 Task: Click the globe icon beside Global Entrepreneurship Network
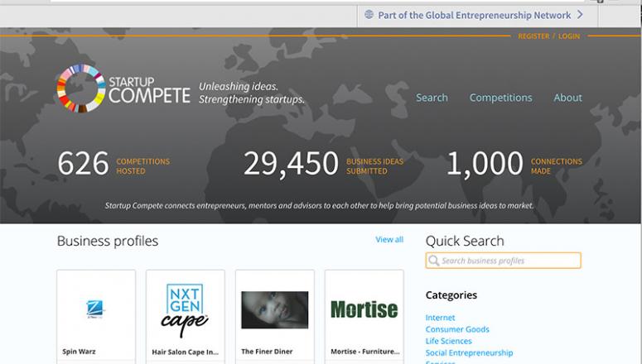pos(369,15)
